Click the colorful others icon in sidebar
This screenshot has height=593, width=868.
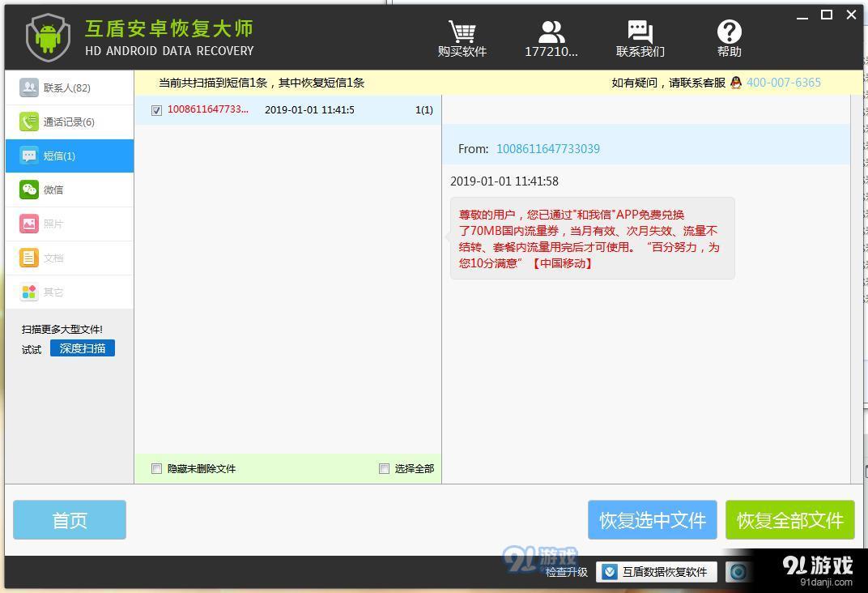(29, 292)
